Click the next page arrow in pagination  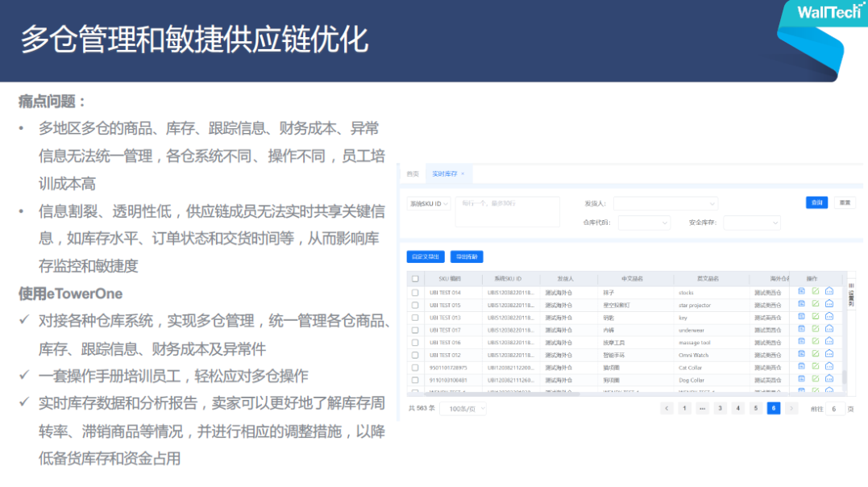(x=791, y=408)
